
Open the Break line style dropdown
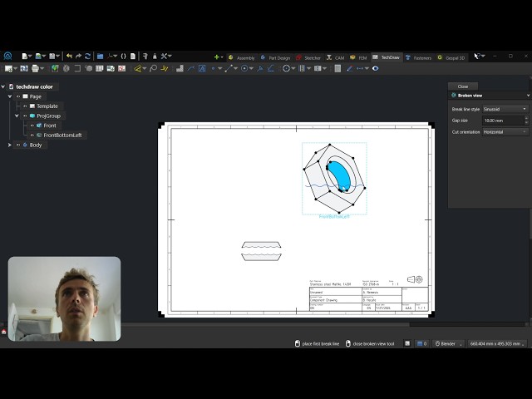(505, 109)
